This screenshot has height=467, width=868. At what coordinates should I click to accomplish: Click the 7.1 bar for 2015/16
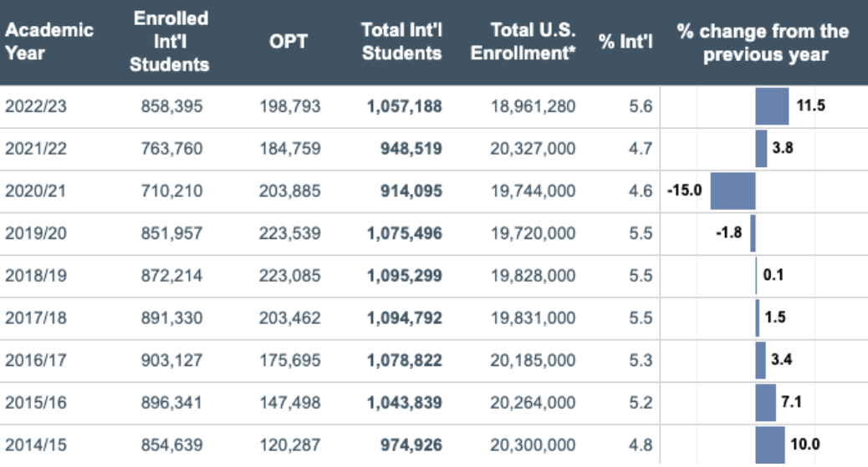click(x=766, y=403)
